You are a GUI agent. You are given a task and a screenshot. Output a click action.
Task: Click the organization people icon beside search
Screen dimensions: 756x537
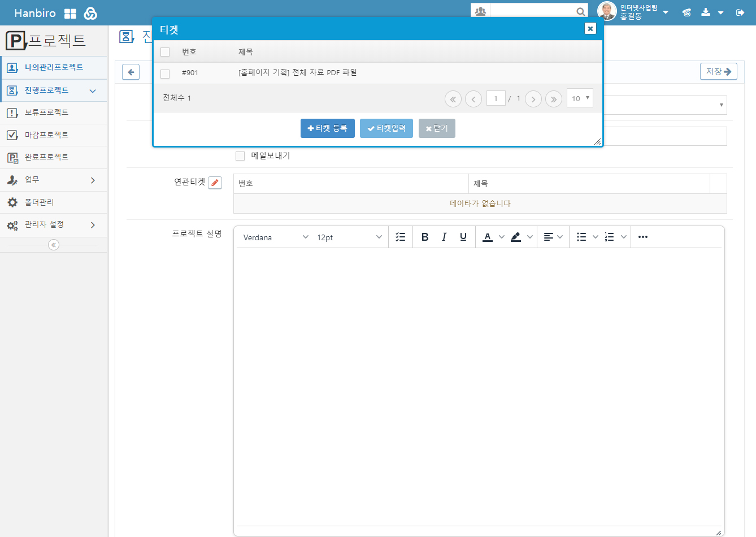pyautogui.click(x=480, y=11)
